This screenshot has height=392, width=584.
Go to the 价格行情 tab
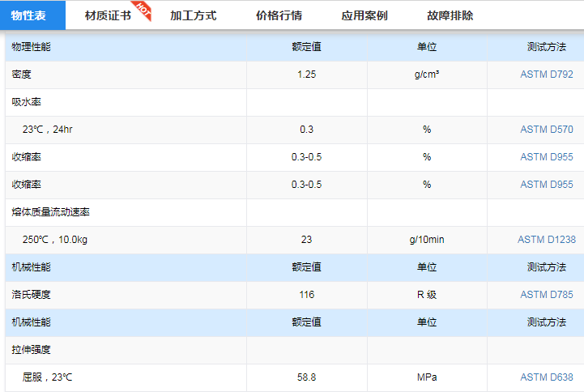coord(279,15)
